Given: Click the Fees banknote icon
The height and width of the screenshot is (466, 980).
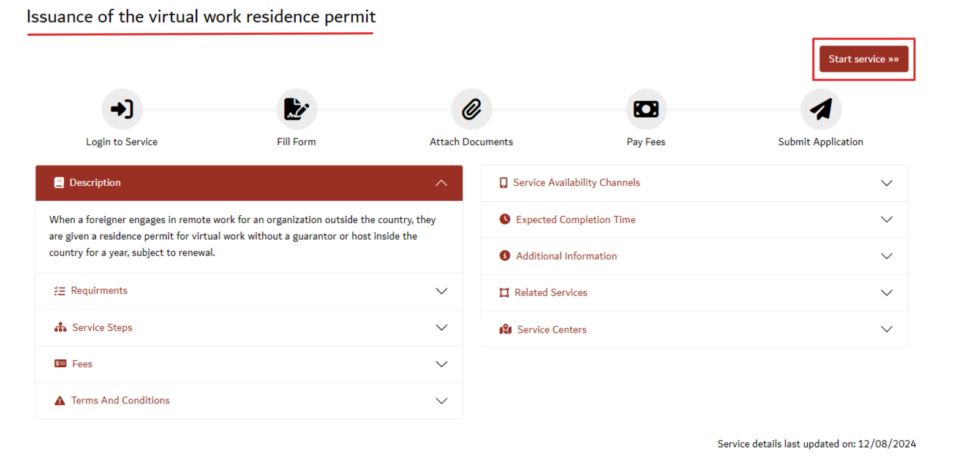Looking at the screenshot, I should coord(60,364).
